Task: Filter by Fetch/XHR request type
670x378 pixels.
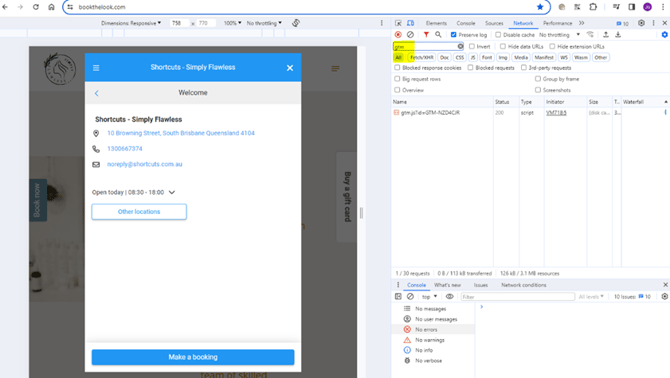Action: pos(422,57)
